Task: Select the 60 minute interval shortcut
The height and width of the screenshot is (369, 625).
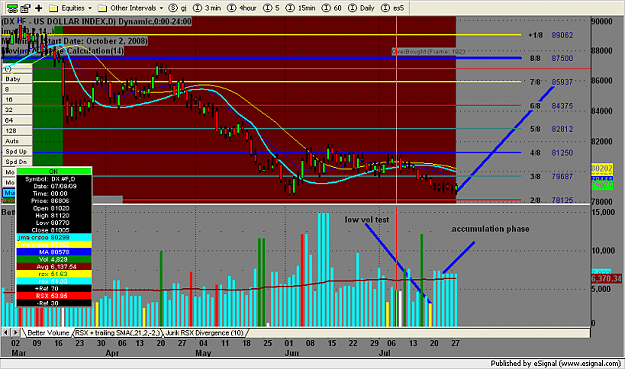Action: (x=332, y=8)
